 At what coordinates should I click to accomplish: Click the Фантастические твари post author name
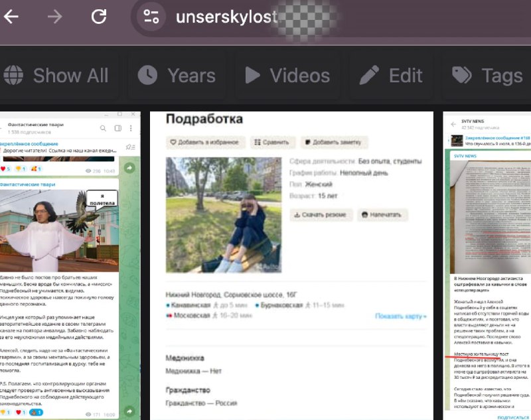(x=27, y=184)
